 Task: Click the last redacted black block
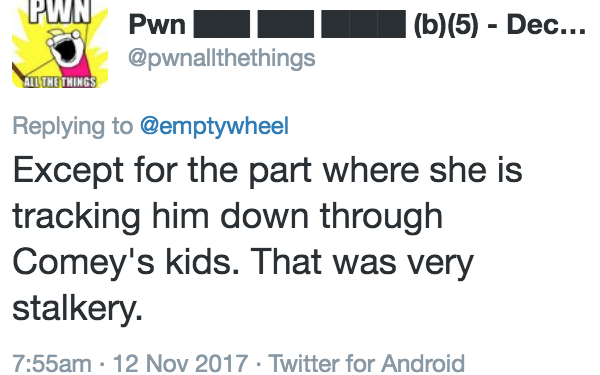click(364, 24)
